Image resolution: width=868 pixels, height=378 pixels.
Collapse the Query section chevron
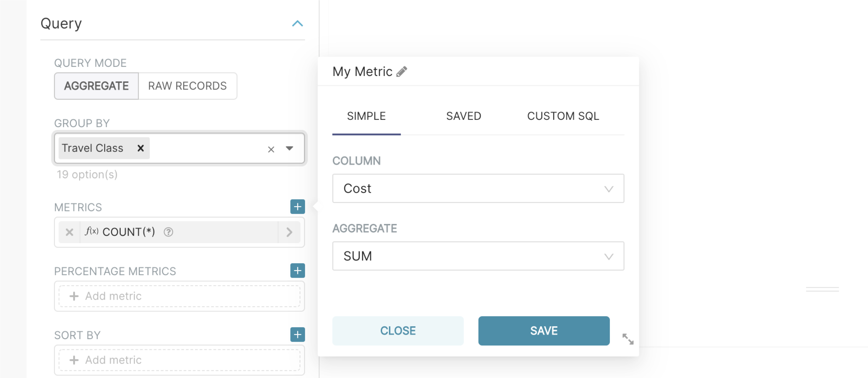pyautogui.click(x=297, y=24)
